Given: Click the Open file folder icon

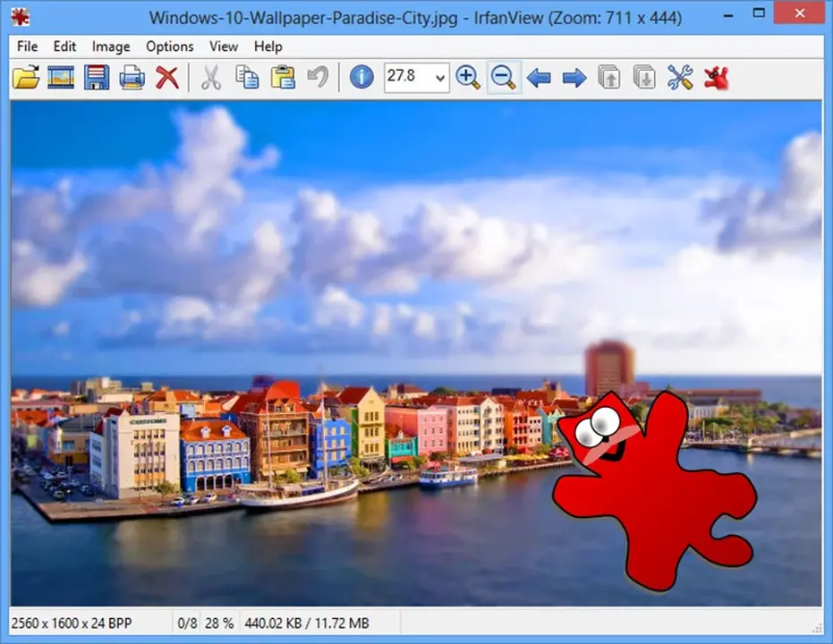Looking at the screenshot, I should 26,78.
